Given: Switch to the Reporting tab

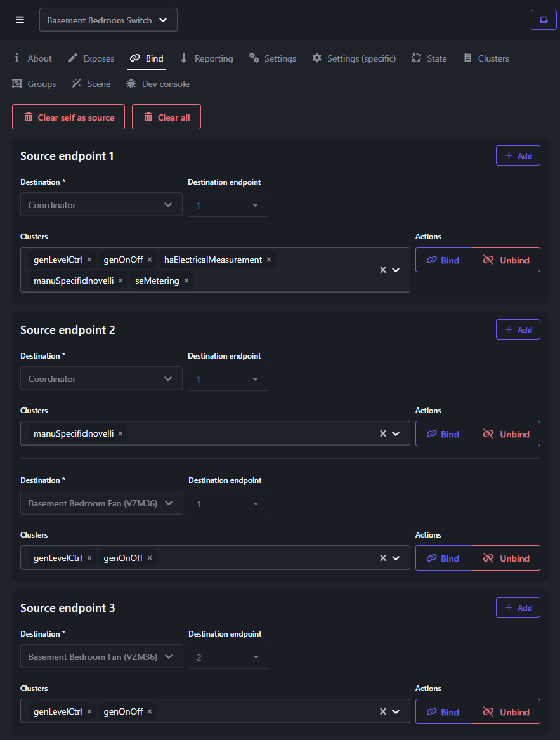Looking at the screenshot, I should point(207,58).
